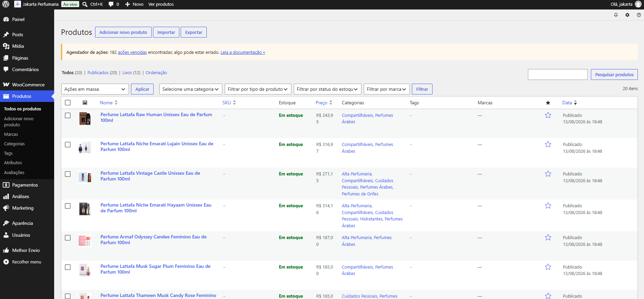The height and width of the screenshot is (299, 644).
Task: Click the Pagamentos icon in sidebar
Action: 6,185
